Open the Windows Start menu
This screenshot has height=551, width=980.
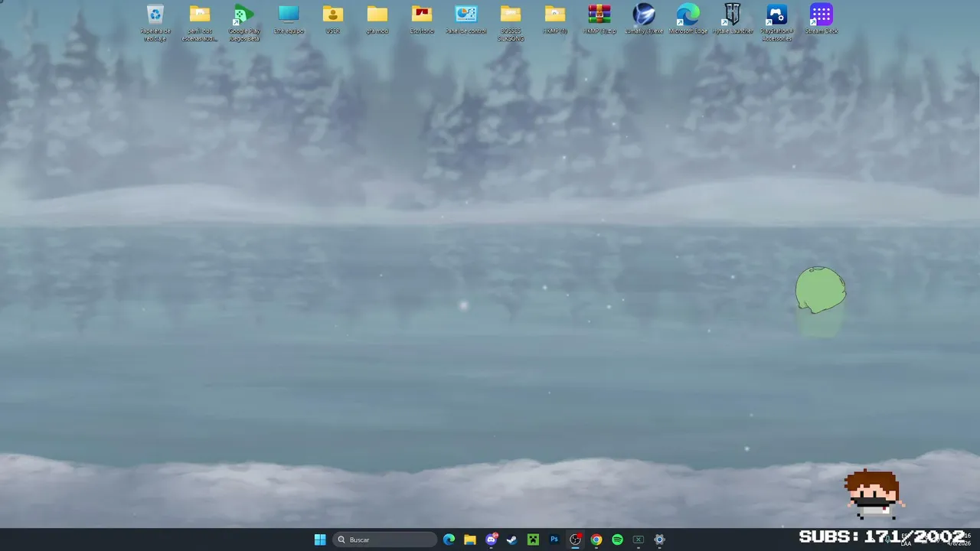pyautogui.click(x=320, y=540)
